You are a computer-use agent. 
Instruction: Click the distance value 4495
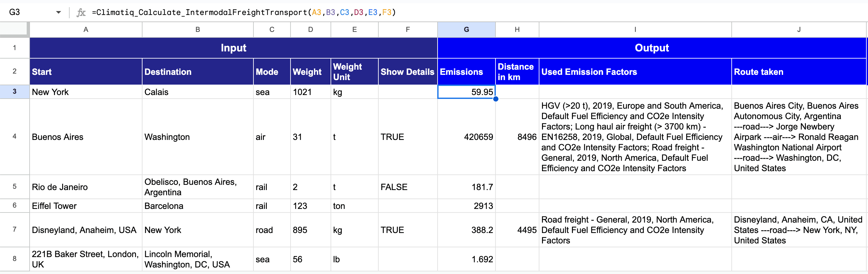point(517,230)
